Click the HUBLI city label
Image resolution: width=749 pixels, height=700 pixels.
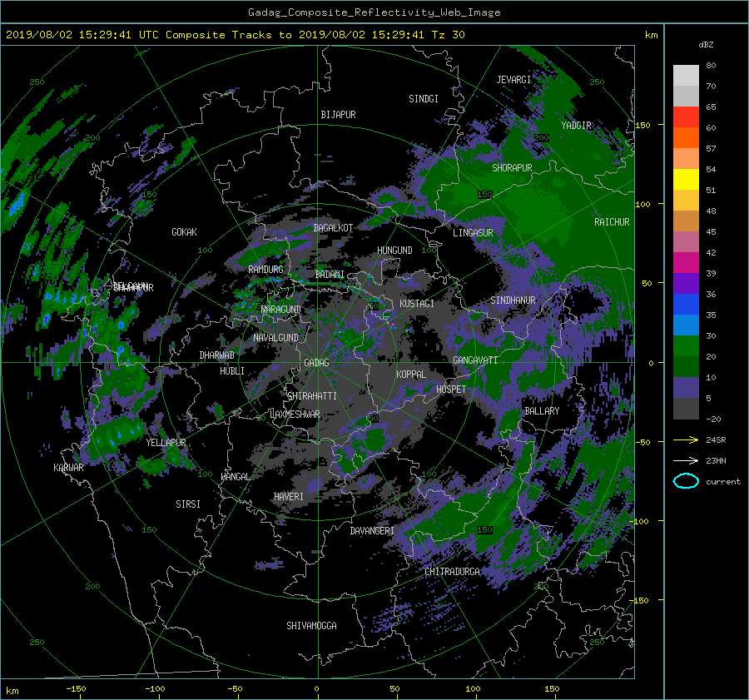tap(232, 371)
